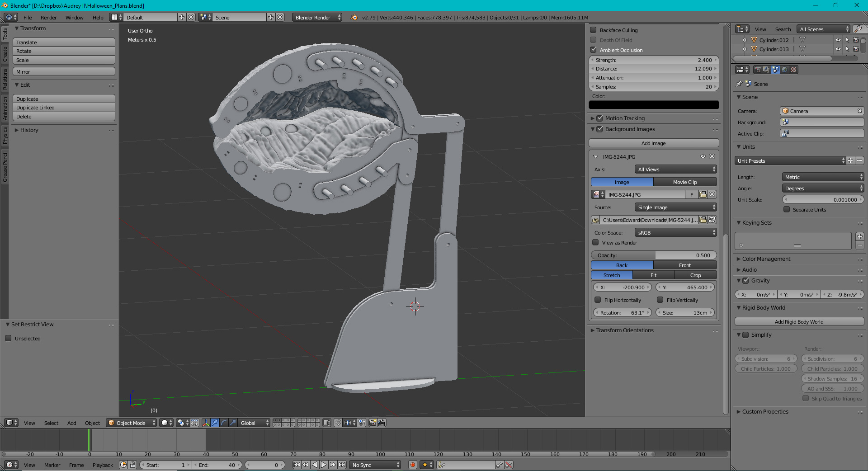Play the animation forward

pyautogui.click(x=324, y=465)
